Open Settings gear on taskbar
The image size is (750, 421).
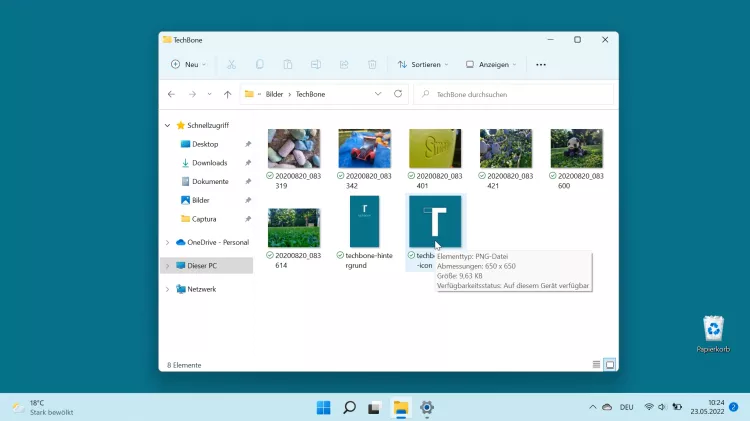[x=427, y=408]
